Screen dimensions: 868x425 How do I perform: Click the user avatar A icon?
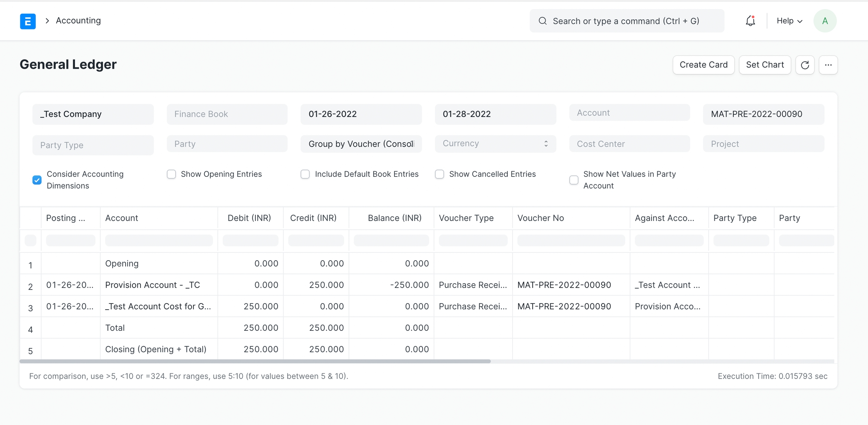tap(825, 21)
